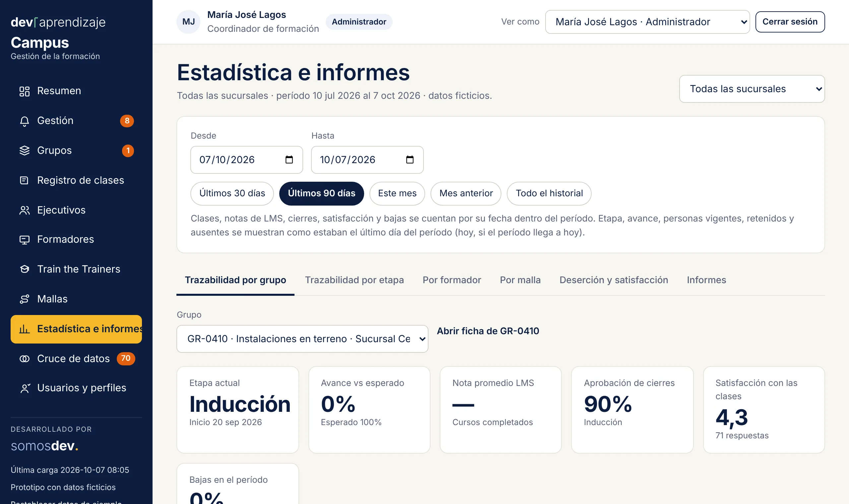The width and height of the screenshot is (849, 504).
Task: Switch to Por formador tab
Action: pyautogui.click(x=452, y=280)
